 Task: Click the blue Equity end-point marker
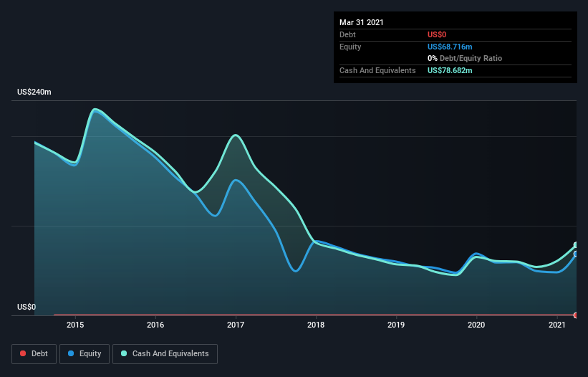pos(576,254)
